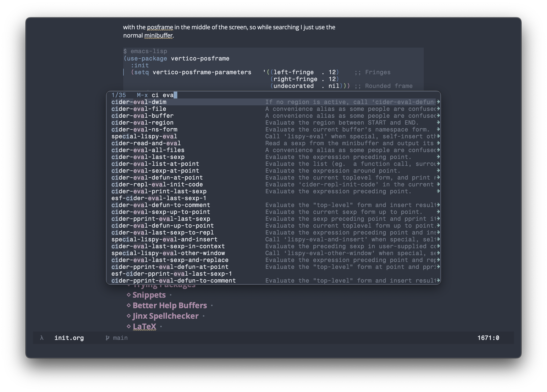Select cider-pprint-eval-defun-to-comment candidate
The width and height of the screenshot is (547, 392).
[x=273, y=281]
